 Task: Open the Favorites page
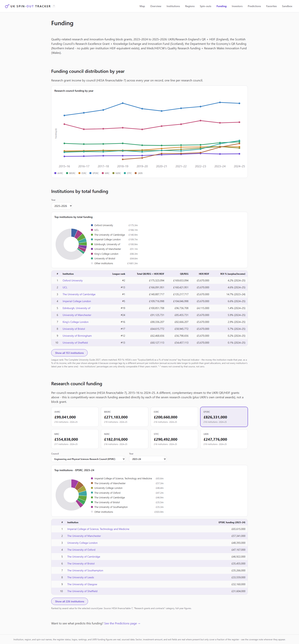(x=271, y=6)
